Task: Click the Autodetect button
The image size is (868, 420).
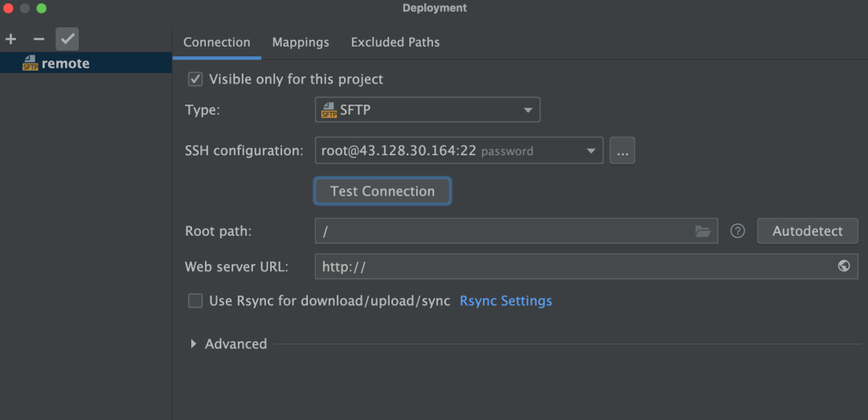Action: [807, 231]
